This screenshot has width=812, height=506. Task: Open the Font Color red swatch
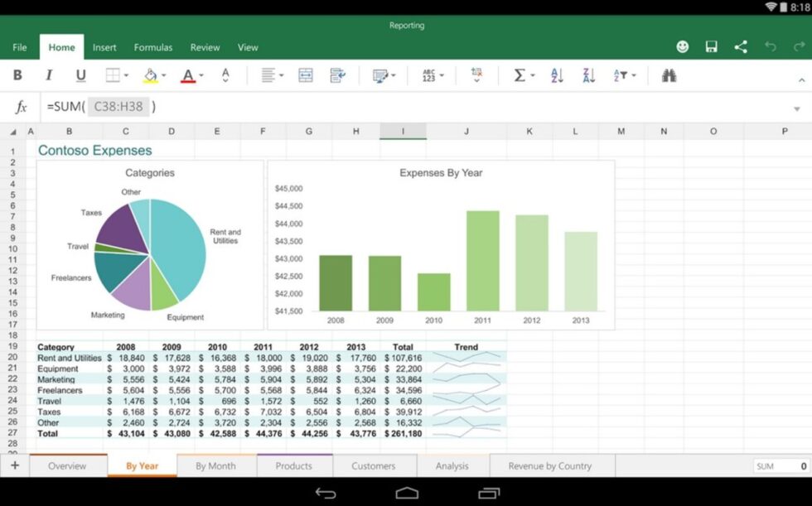[x=187, y=75]
